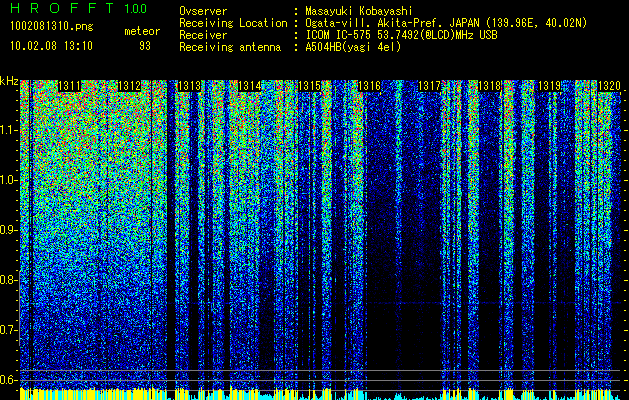
Task: Click the date 10.02.08 13:10
Action: [x=51, y=46]
